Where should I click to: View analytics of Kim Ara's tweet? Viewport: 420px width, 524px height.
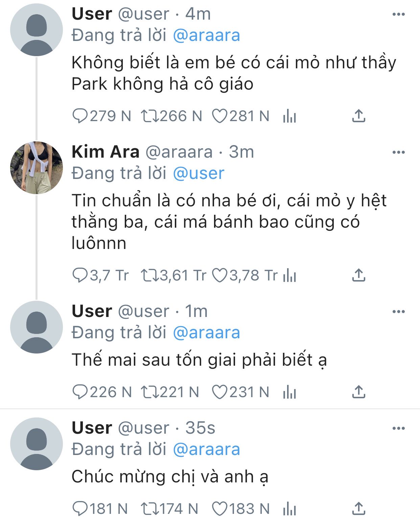tap(289, 275)
